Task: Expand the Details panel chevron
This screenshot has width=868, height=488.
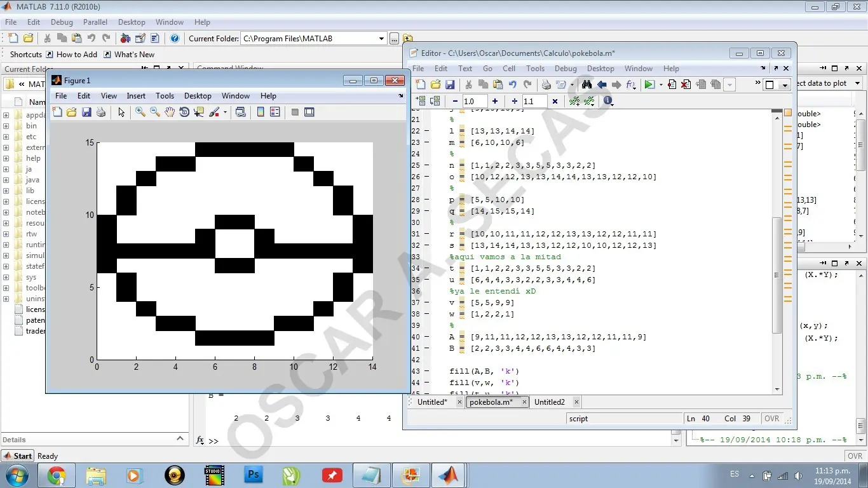Action: click(x=180, y=439)
